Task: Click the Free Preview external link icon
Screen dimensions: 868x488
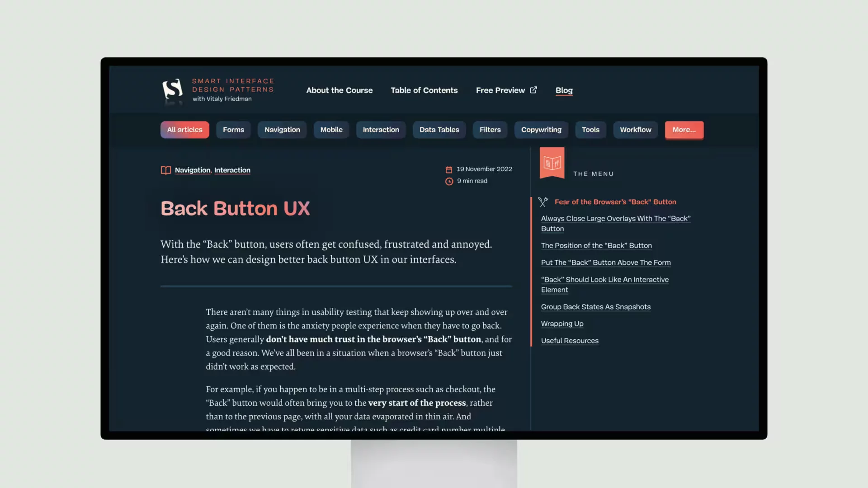Action: click(x=533, y=90)
